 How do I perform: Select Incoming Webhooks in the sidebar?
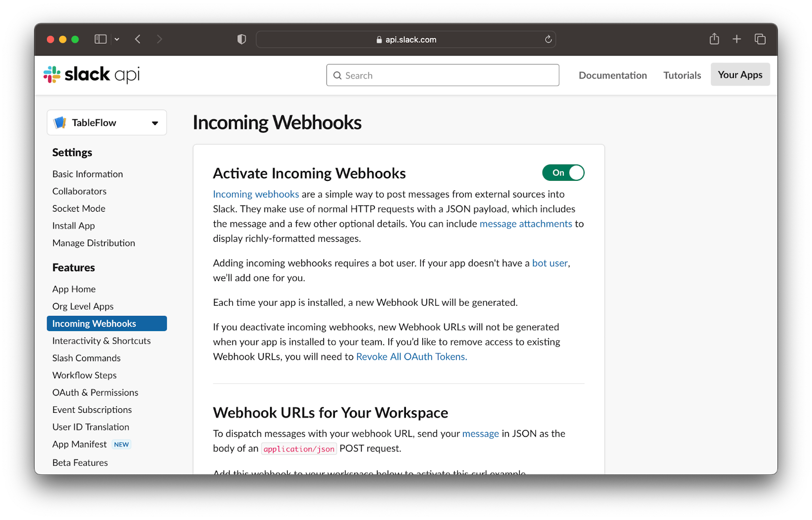click(107, 323)
